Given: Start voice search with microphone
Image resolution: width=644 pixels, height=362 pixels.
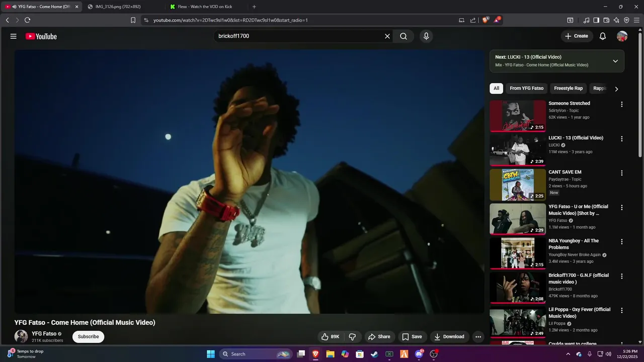Looking at the screenshot, I should pos(426,36).
